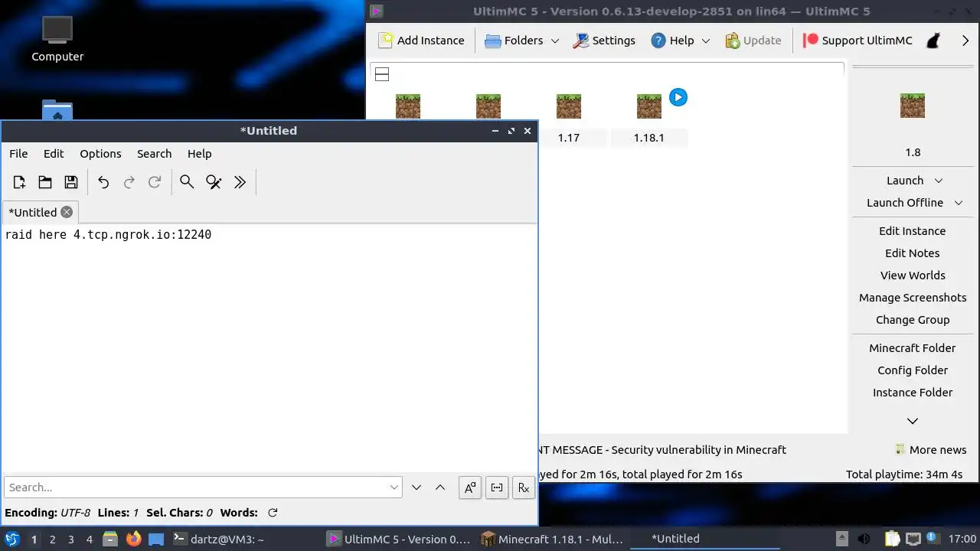The image size is (980, 551).
Task: Toggle match case search option
Action: 470,487
